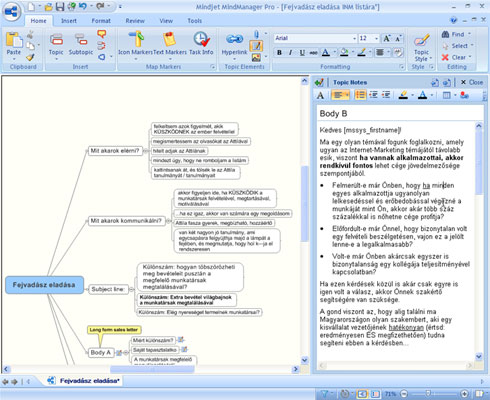This screenshot has width=490, height=400.
Task: Collapse the 'Mit akarok elérni?' branch
Action: [145, 151]
